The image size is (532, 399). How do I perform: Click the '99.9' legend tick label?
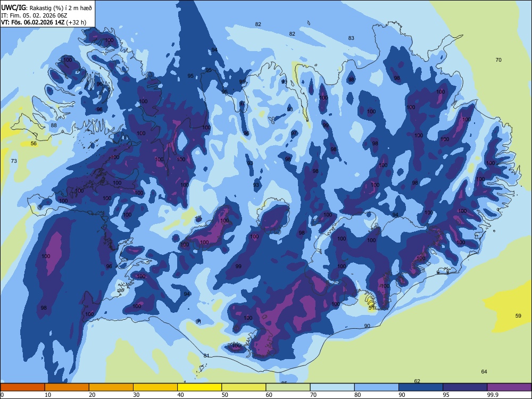pyautogui.click(x=493, y=395)
